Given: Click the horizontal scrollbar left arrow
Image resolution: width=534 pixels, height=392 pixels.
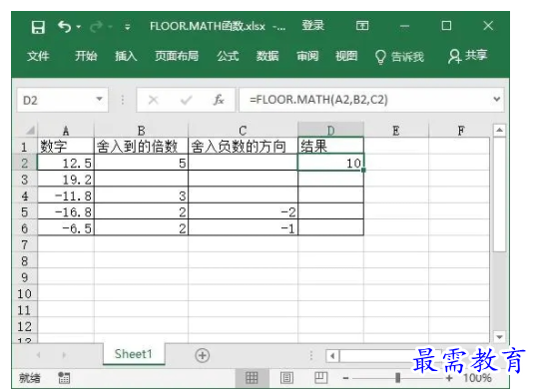Looking at the screenshot, I should coord(332,356).
